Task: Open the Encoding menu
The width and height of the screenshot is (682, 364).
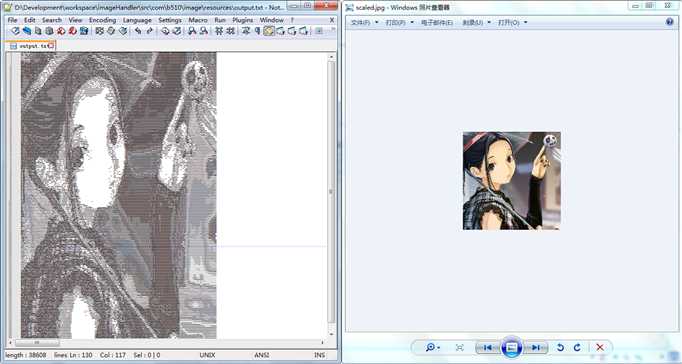Action: click(x=102, y=20)
